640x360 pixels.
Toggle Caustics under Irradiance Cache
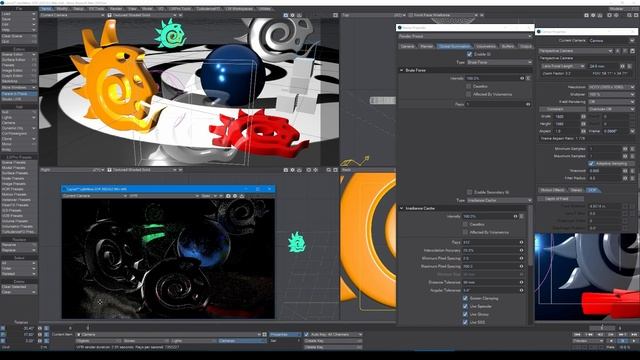(465, 224)
